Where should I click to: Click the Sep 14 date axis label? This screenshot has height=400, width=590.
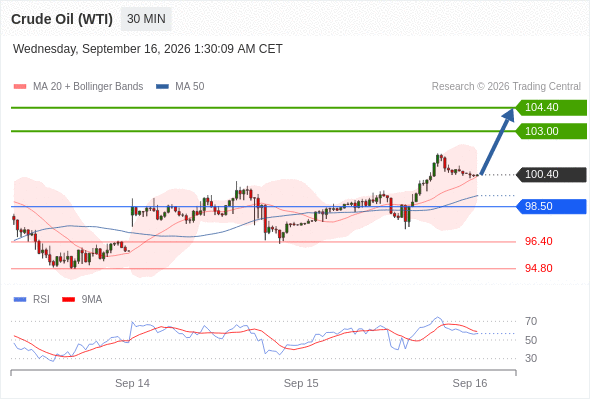click(132, 383)
